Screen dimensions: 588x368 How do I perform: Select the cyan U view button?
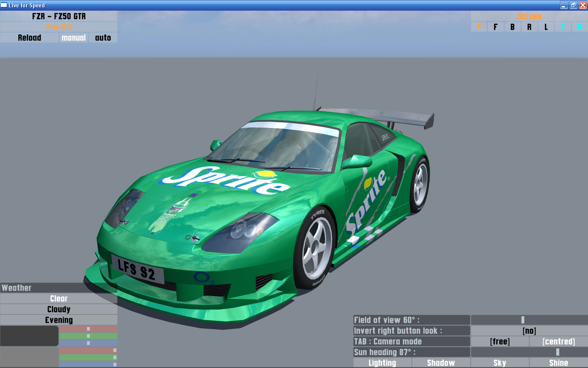579,27
